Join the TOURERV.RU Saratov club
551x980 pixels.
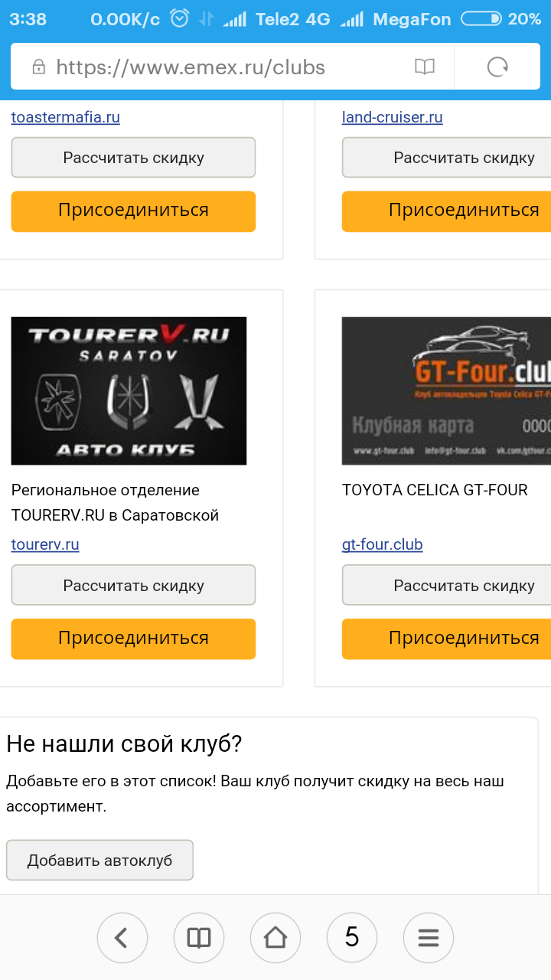coord(133,639)
